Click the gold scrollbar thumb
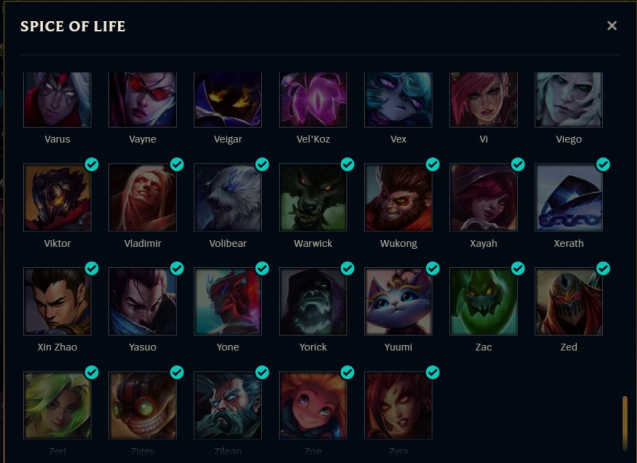This screenshot has height=463, width=637. coord(625,423)
